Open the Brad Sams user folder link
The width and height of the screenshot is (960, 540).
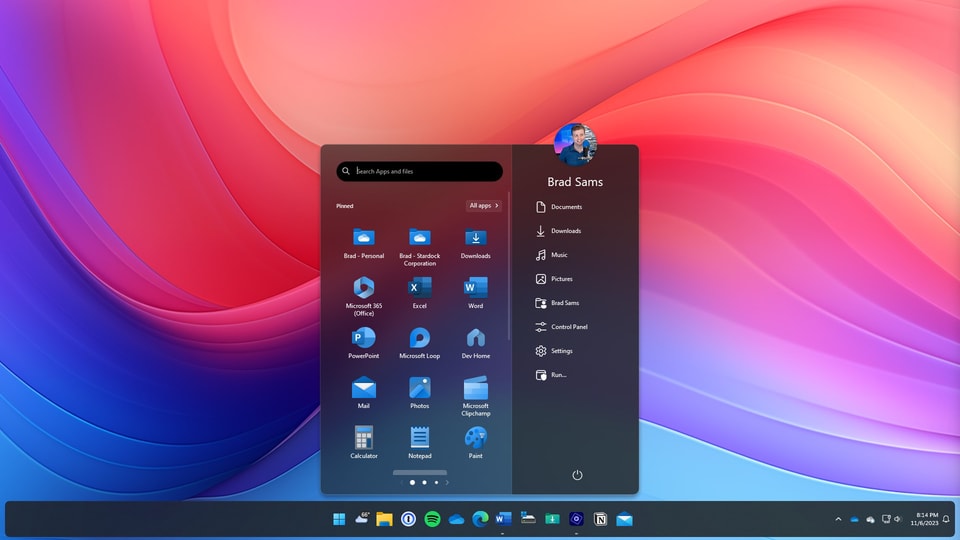pyautogui.click(x=557, y=303)
